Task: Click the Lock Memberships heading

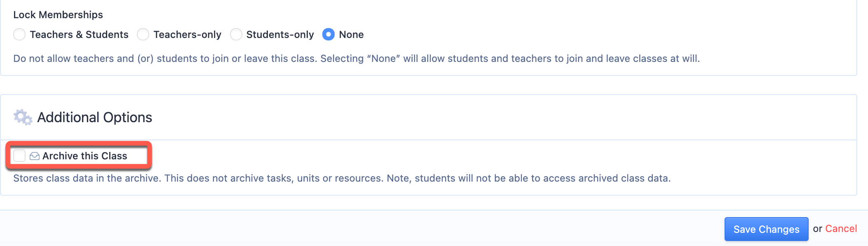Action: [x=58, y=15]
